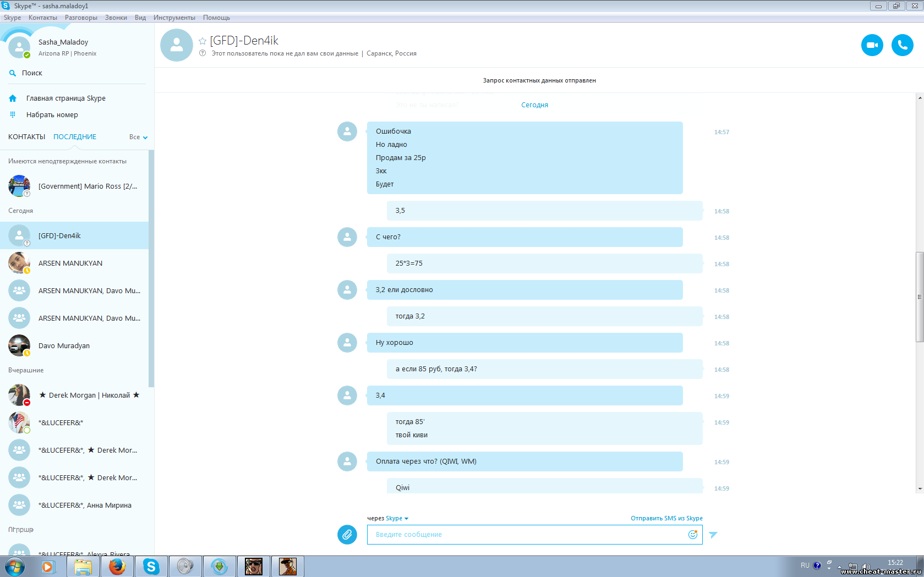This screenshot has height=577, width=924.
Task: Open Skype home page icon
Action: coord(13,98)
